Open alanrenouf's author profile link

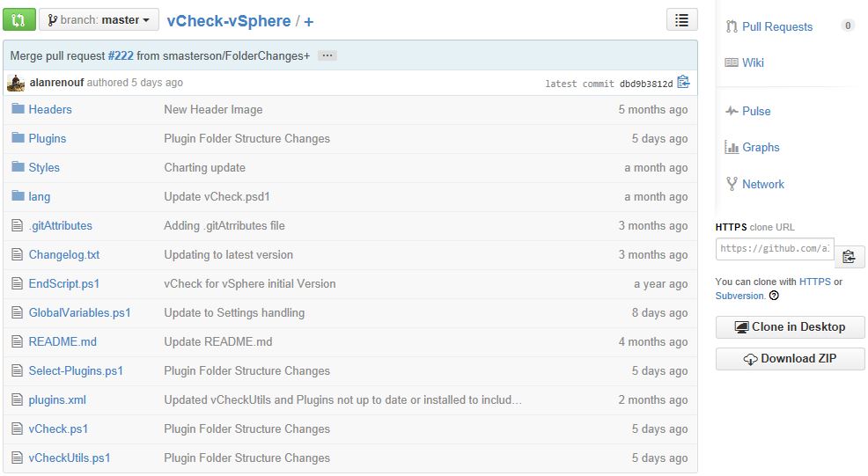[56, 83]
